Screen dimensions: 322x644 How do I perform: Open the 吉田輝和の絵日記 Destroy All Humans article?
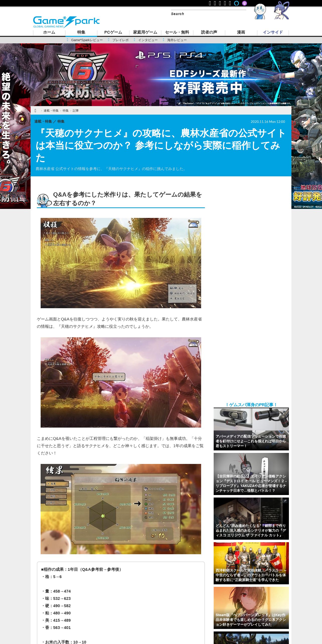click(x=251, y=474)
